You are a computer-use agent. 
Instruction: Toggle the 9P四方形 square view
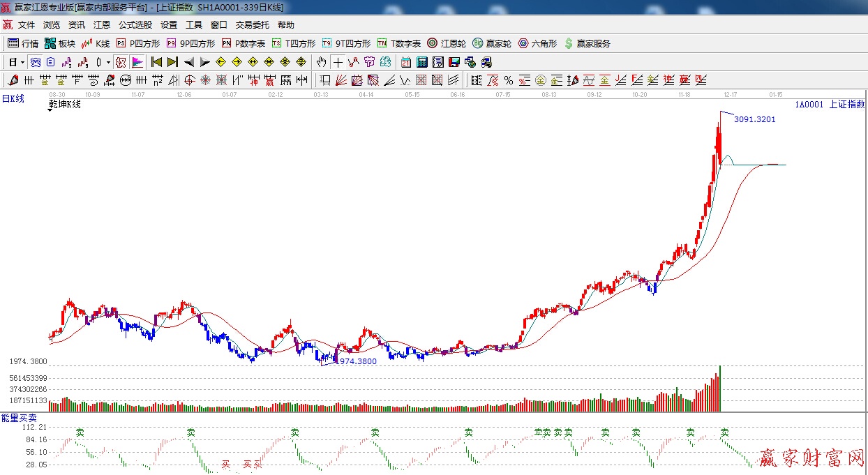(x=190, y=43)
